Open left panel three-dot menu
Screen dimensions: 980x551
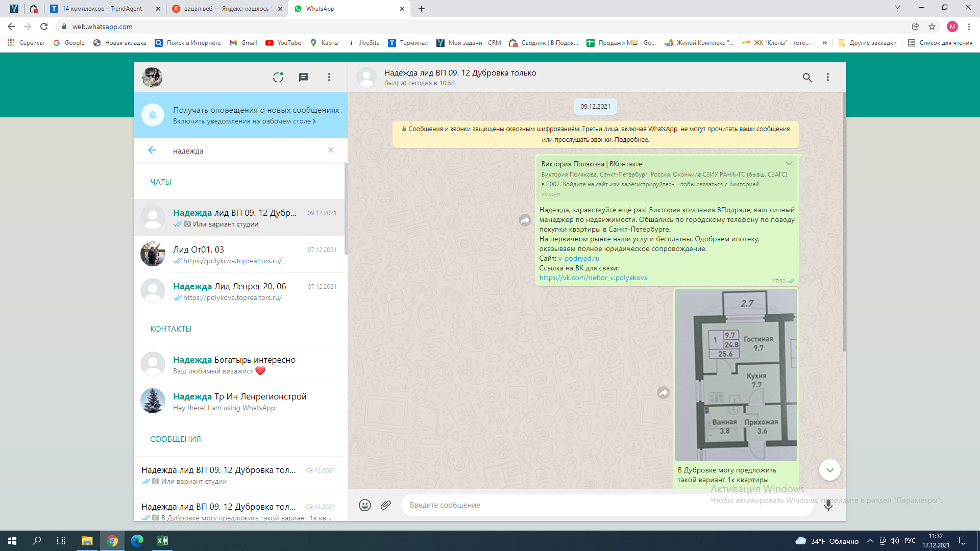[329, 77]
